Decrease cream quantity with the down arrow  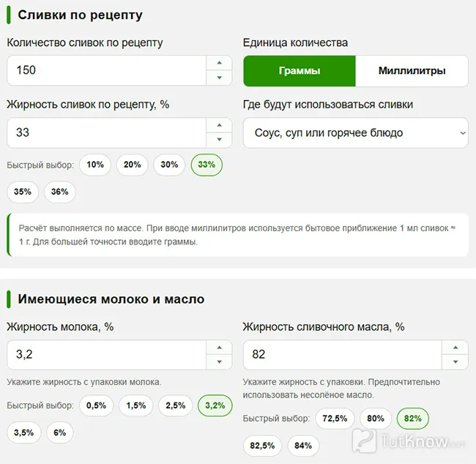[x=219, y=78]
